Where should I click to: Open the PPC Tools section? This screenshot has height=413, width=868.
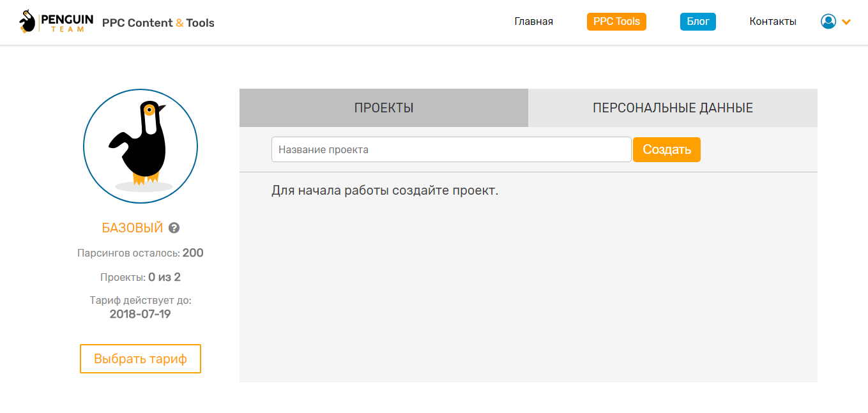[x=616, y=21]
